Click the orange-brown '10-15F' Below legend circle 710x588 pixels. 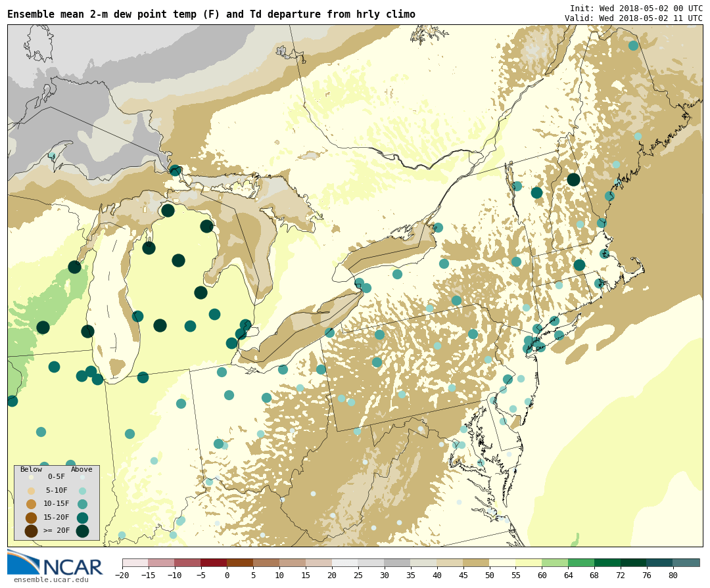[x=31, y=504]
